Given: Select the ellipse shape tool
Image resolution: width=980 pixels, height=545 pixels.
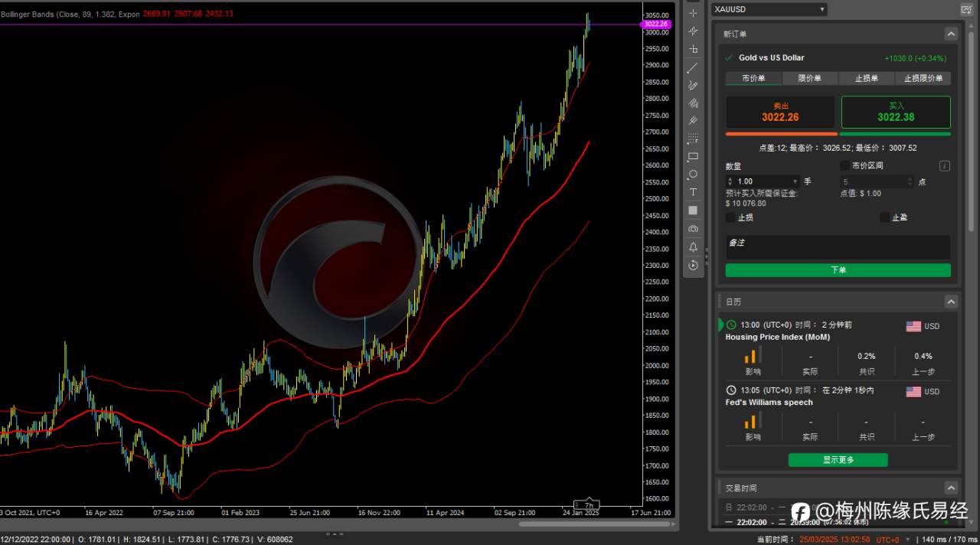Looking at the screenshot, I should coord(693,175).
